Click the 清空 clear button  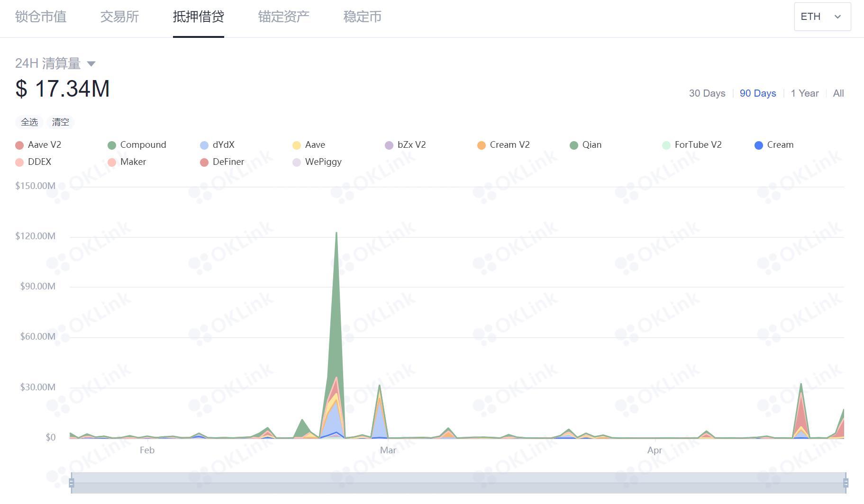(61, 122)
